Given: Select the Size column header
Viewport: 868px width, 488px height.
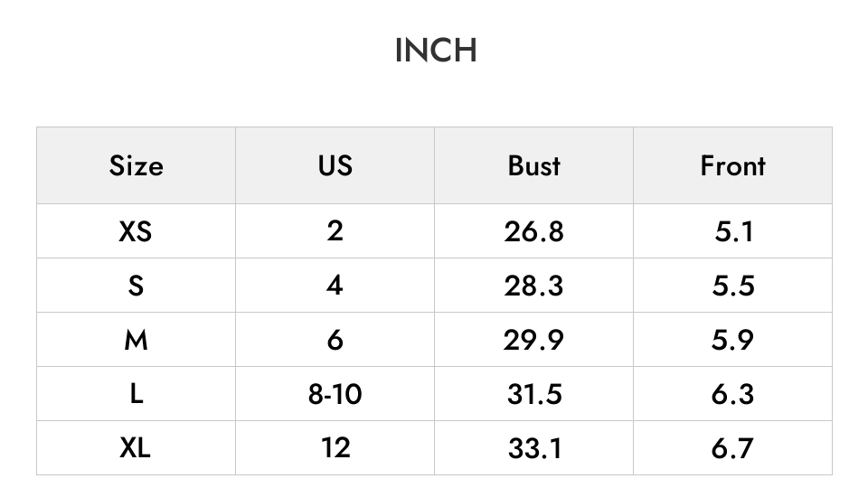Looking at the screenshot, I should coord(137,165).
